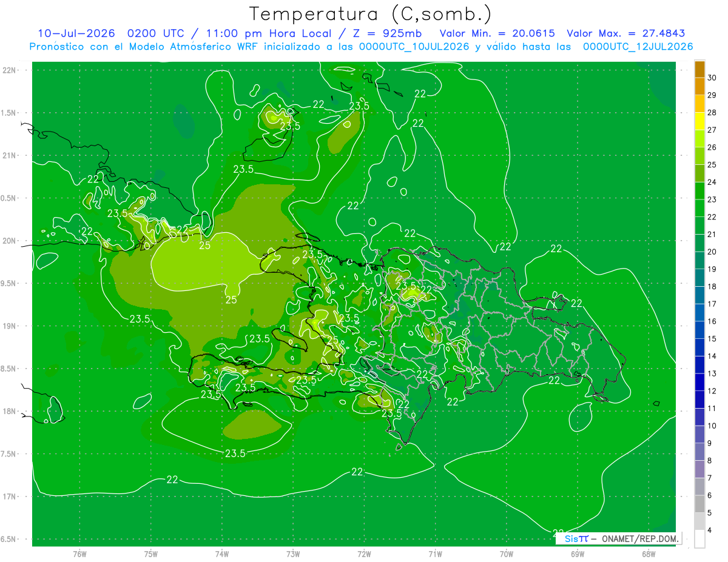Click '0000UTC_10JUL2026' initialization time text
Screen dimensions: 728x562
tap(414, 47)
